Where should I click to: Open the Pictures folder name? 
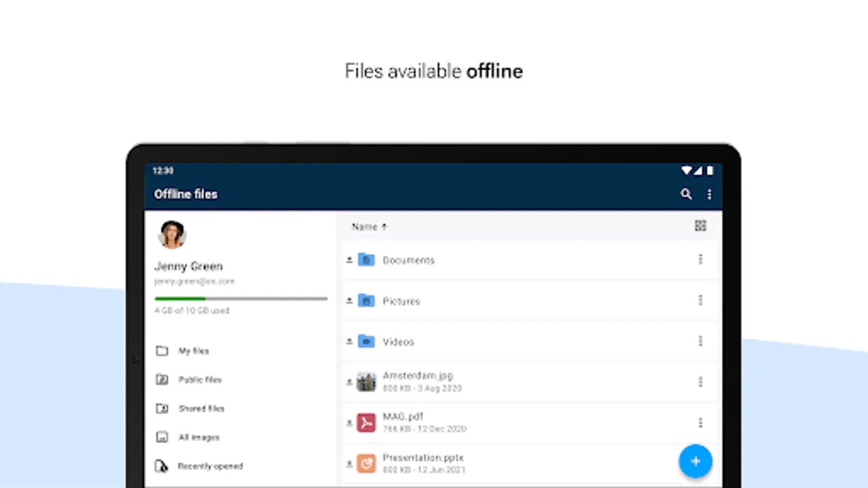point(401,301)
